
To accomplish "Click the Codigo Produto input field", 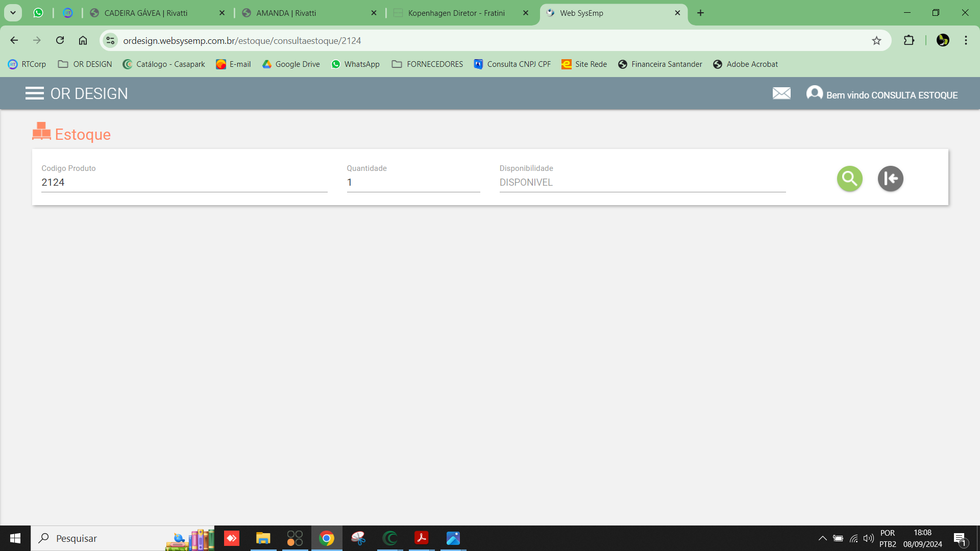I will tap(184, 183).
